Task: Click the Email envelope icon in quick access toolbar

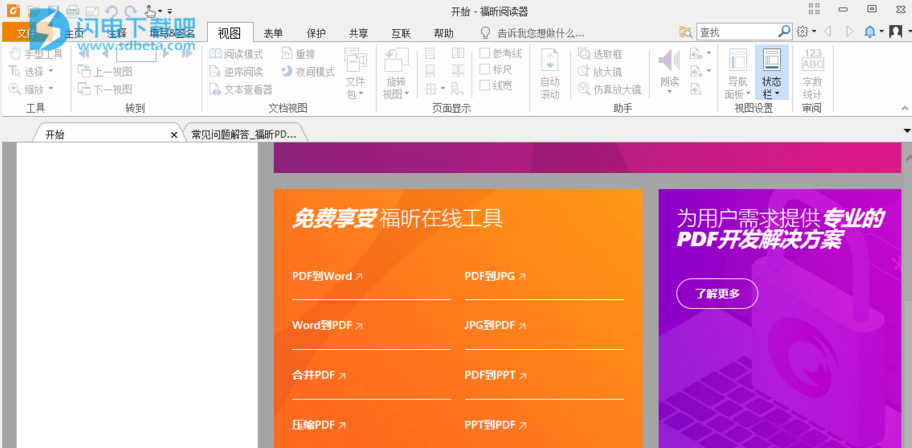Action: 92,11
